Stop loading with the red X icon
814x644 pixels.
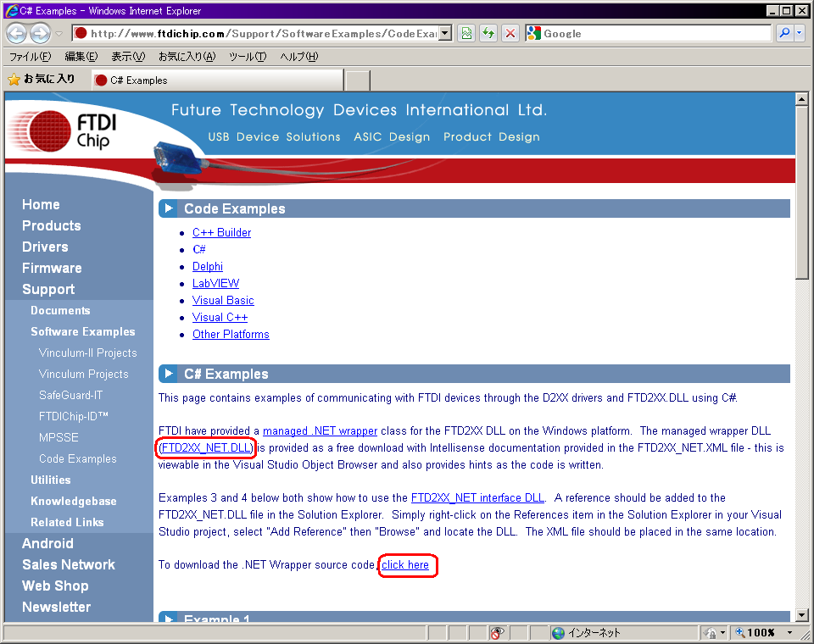(510, 34)
